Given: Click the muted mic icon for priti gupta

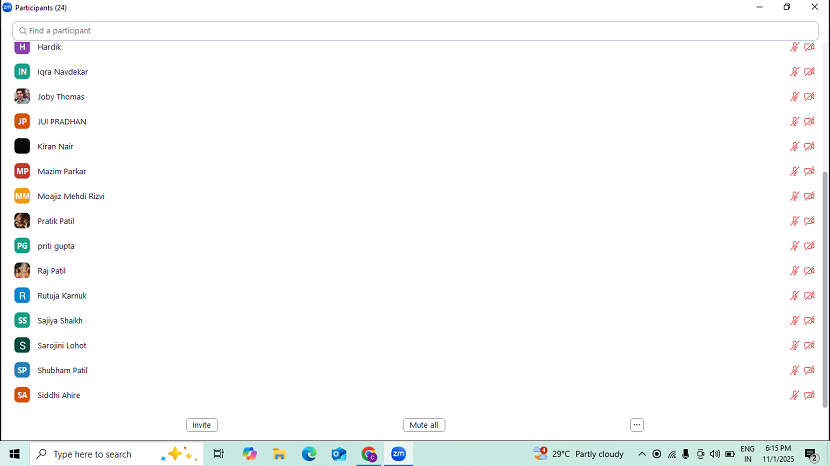Looking at the screenshot, I should [795, 246].
